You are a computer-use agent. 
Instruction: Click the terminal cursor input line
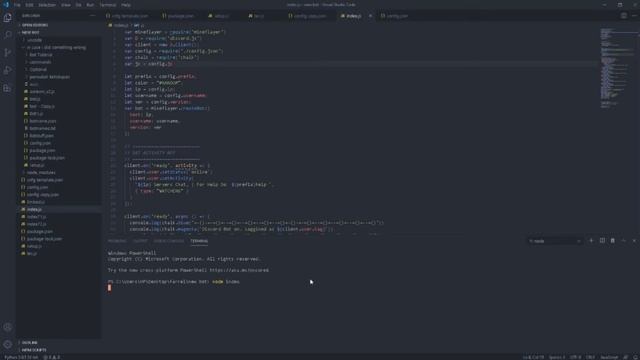click(109, 288)
